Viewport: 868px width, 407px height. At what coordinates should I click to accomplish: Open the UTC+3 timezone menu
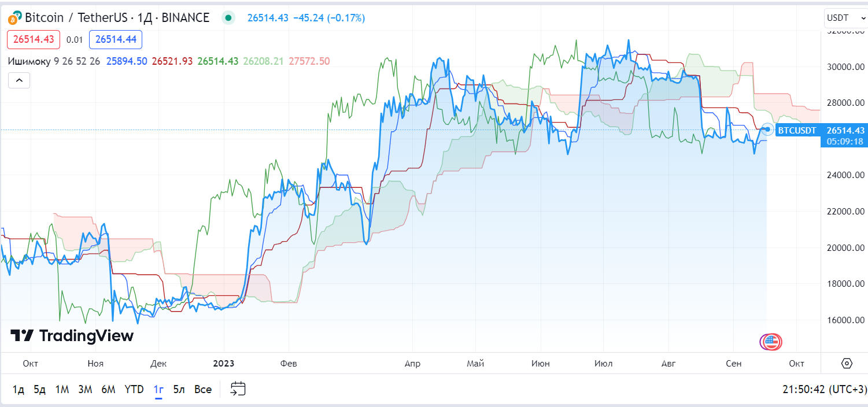tap(823, 389)
